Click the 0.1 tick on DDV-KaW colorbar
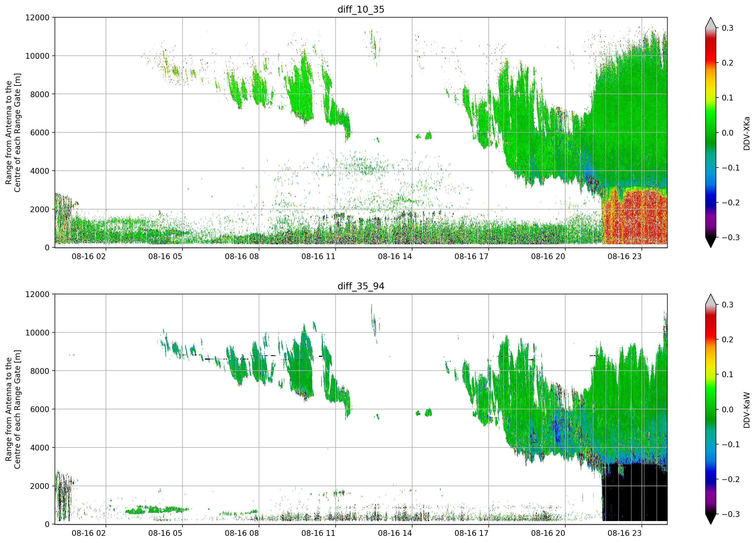The height and width of the screenshot is (543, 756). point(728,374)
